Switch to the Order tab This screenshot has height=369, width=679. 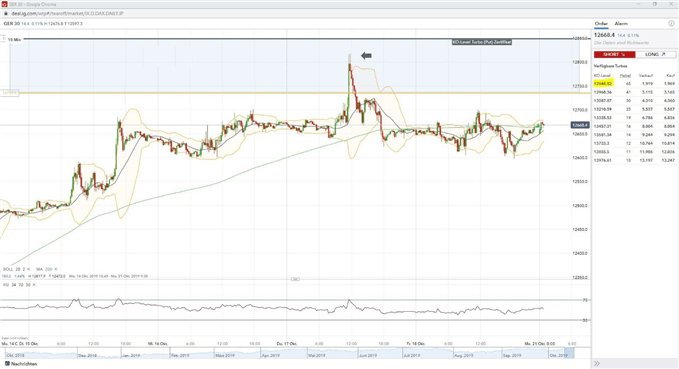tap(601, 23)
